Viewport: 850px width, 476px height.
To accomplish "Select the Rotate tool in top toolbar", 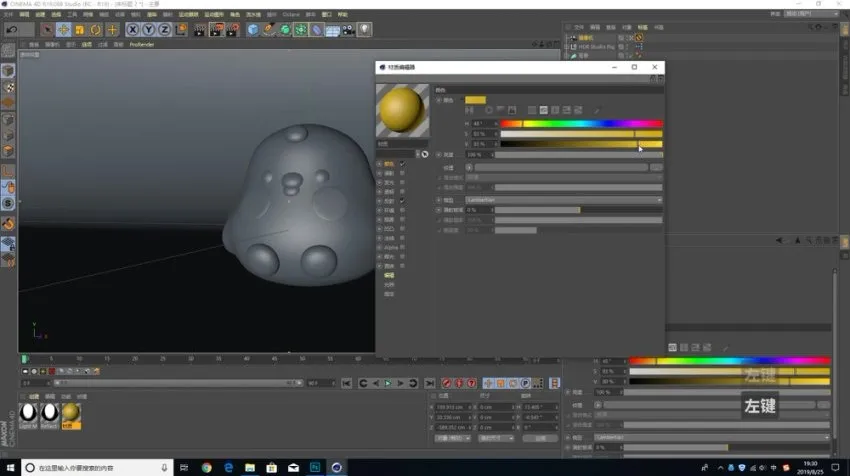I will click(x=95, y=29).
